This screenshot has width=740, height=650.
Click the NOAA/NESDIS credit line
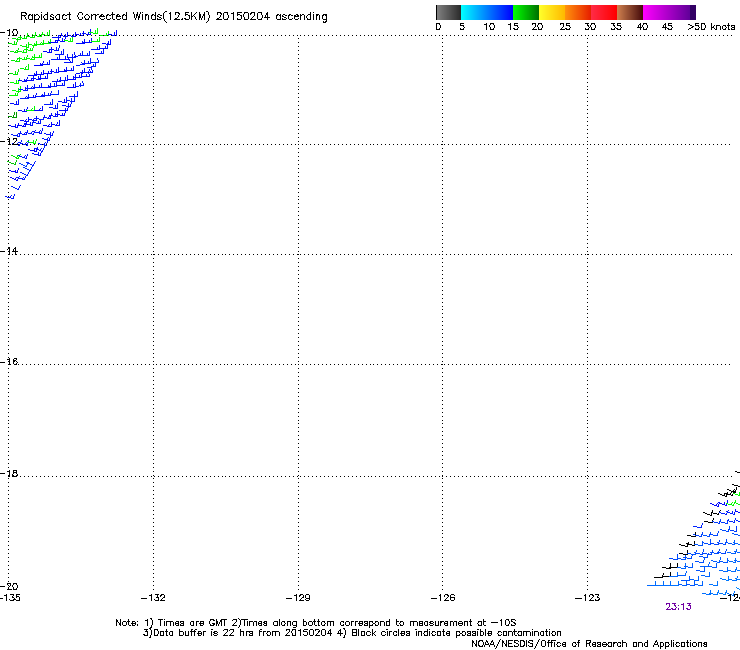click(589, 644)
